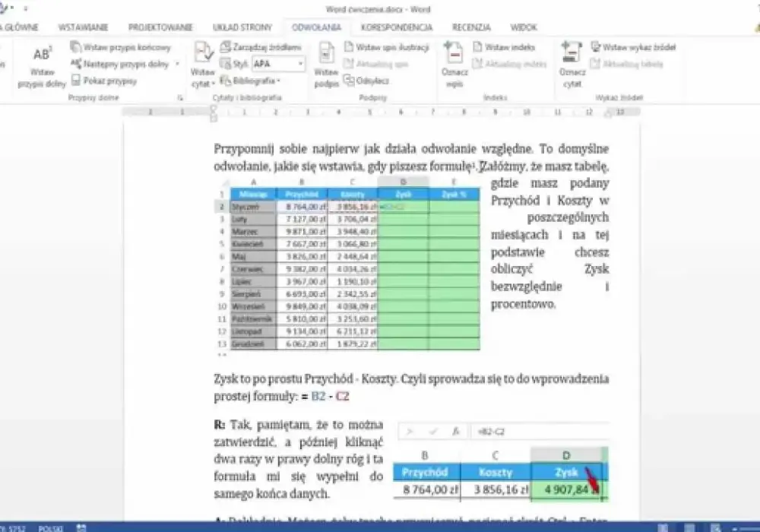This screenshot has width=760, height=532.
Task: Click the 4 907,84 value in small table
Action: 567,490
